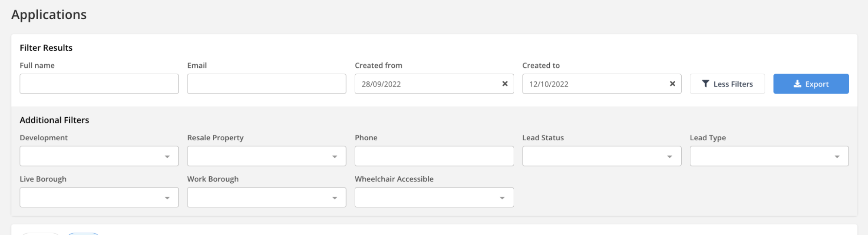Focus the Full name text field
This screenshot has height=235, width=868.
99,84
